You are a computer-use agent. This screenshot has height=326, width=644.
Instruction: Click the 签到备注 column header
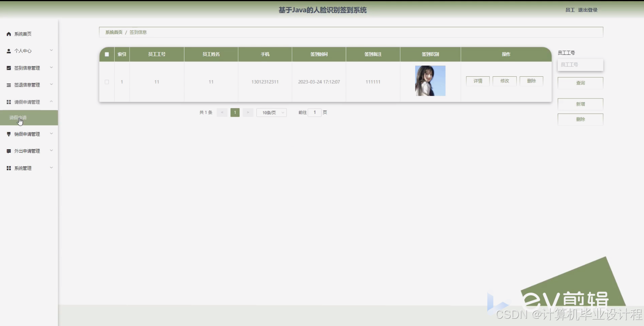click(373, 54)
